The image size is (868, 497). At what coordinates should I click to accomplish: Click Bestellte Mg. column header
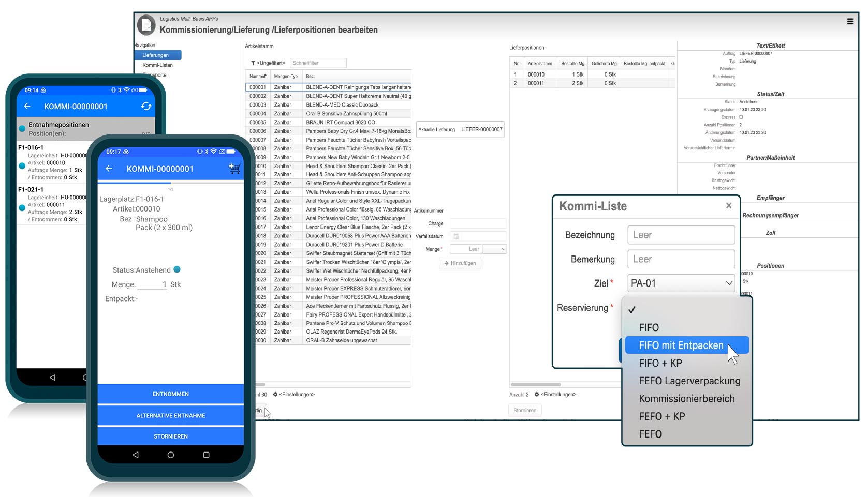tap(573, 64)
